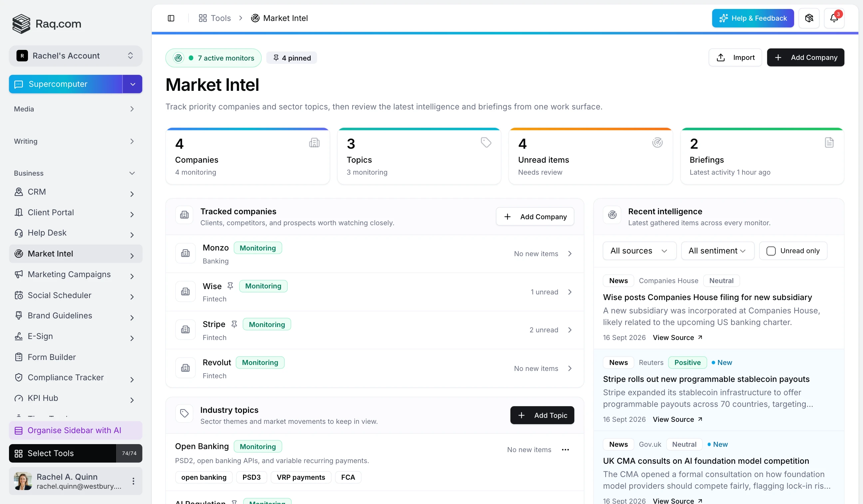Click the 4 pinned badge
This screenshot has width=863, height=504.
tap(292, 58)
